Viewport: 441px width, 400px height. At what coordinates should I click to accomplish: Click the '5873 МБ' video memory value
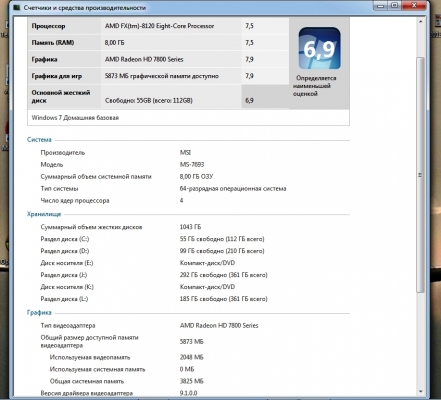[x=192, y=342]
